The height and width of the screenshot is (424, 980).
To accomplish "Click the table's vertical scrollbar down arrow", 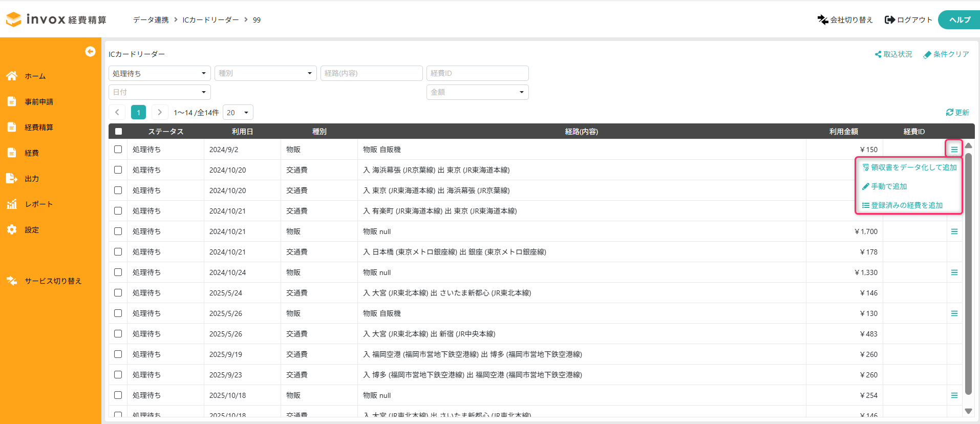I will pyautogui.click(x=968, y=411).
